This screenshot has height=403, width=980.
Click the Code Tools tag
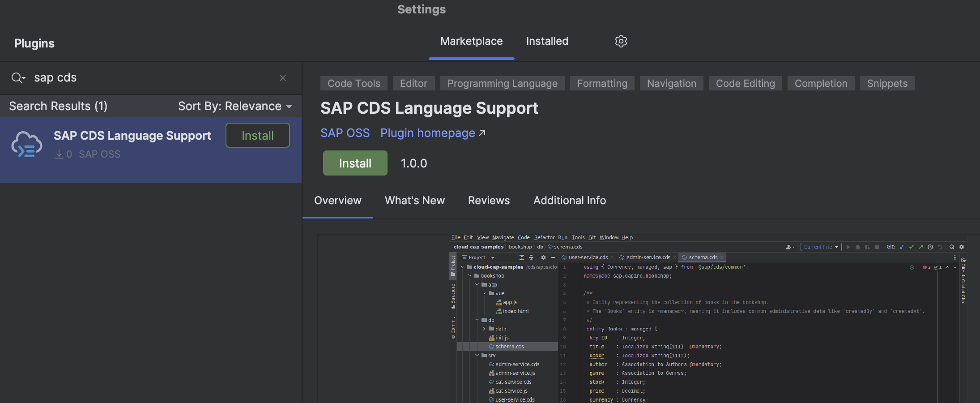coord(354,83)
